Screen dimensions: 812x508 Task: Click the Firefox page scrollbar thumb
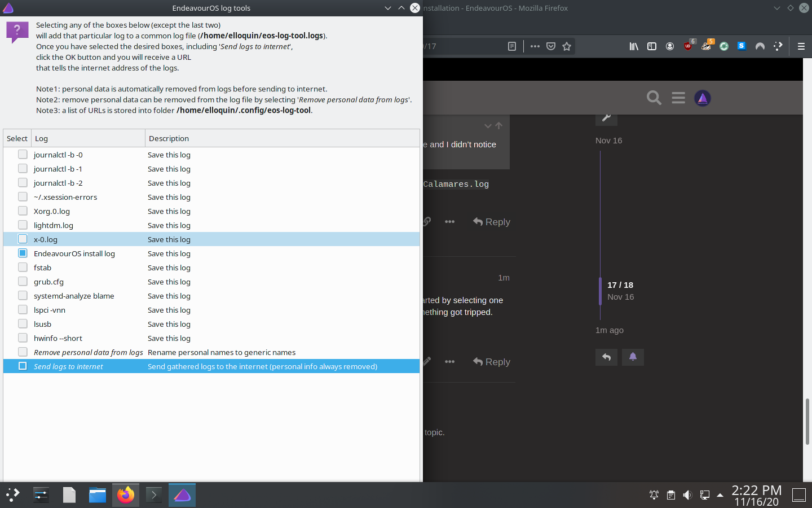pos(807,421)
